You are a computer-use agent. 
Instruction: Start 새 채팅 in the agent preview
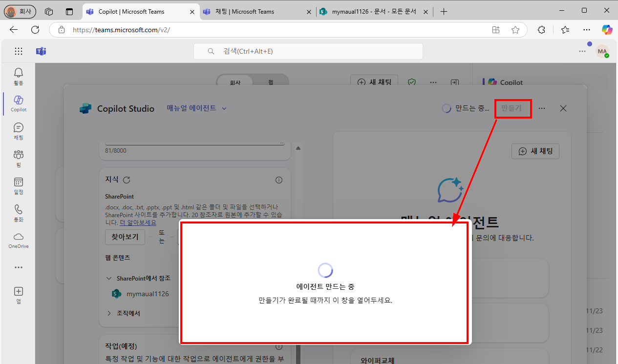point(535,151)
